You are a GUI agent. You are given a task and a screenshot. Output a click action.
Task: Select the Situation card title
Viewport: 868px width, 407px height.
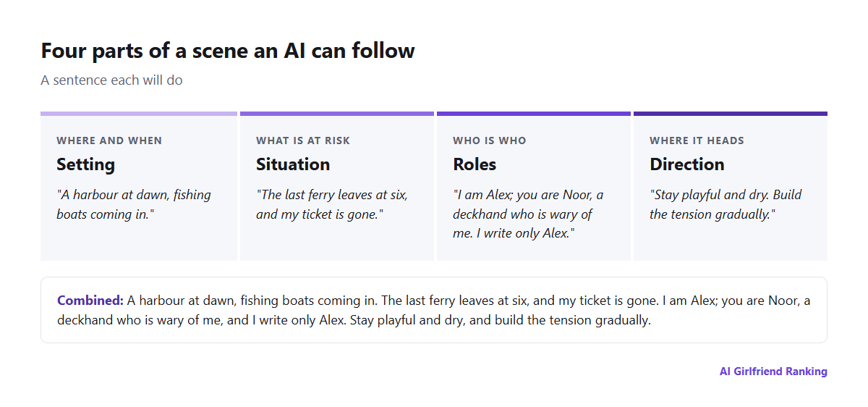click(x=293, y=164)
